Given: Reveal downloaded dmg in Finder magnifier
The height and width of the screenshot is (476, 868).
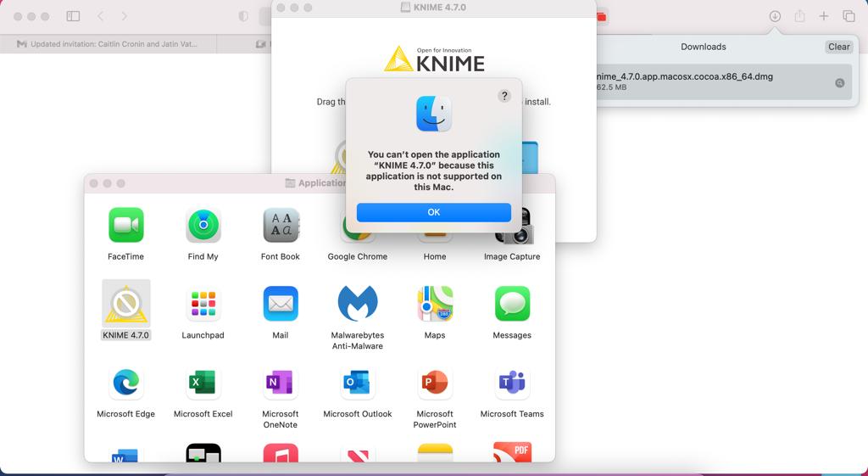Looking at the screenshot, I should pos(840,83).
